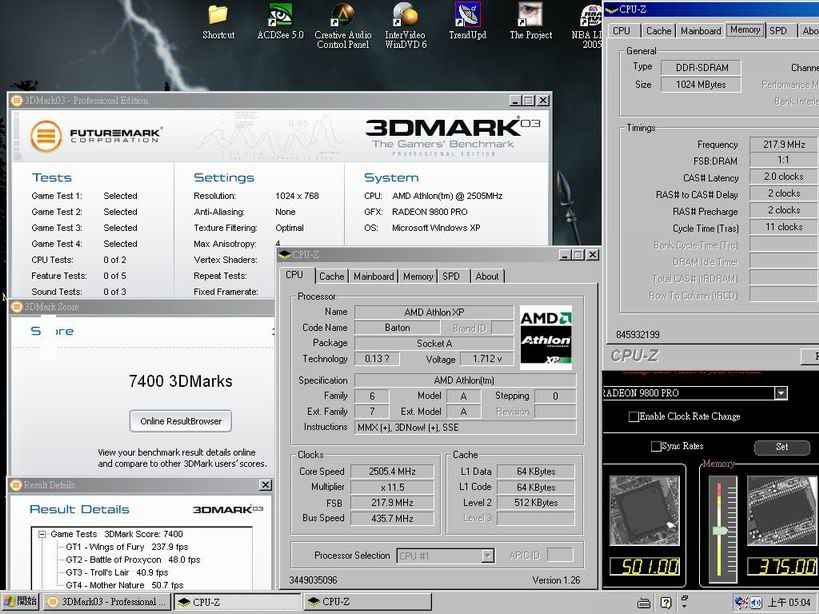Switch to Mainboard tab in front CPU-Z

click(373, 276)
